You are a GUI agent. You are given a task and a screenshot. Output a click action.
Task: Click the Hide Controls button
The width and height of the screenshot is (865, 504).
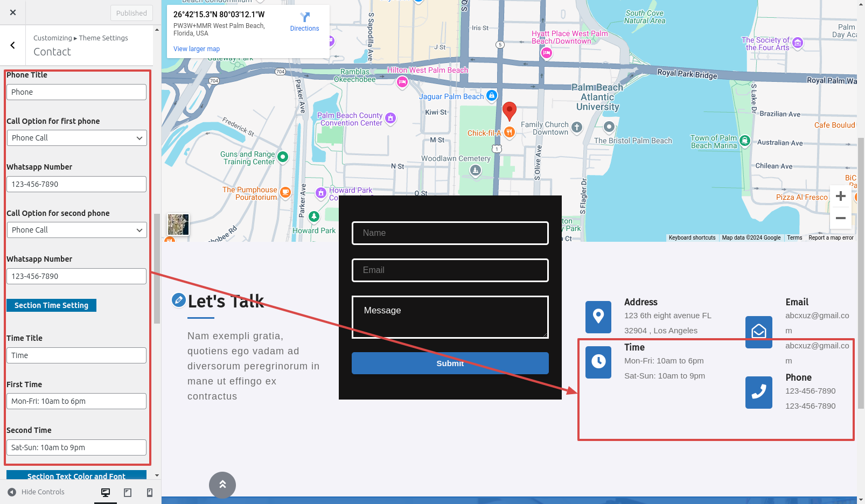click(36, 492)
